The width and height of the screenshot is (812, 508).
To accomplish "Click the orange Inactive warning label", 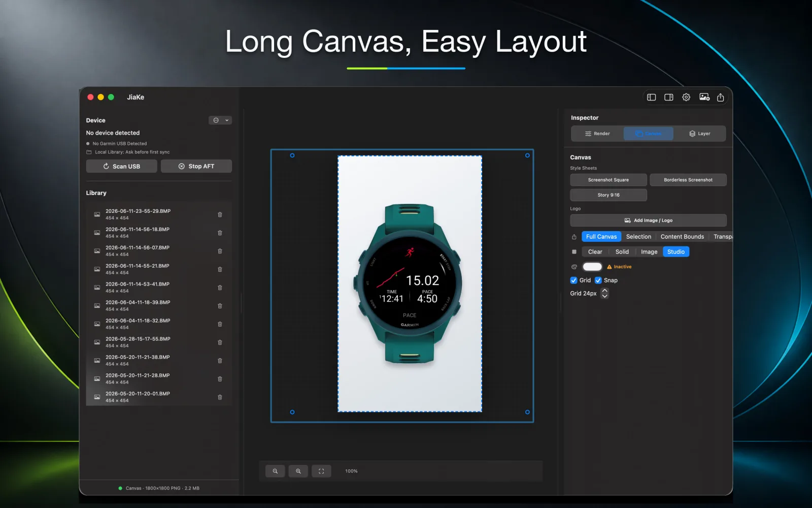I will tap(619, 267).
